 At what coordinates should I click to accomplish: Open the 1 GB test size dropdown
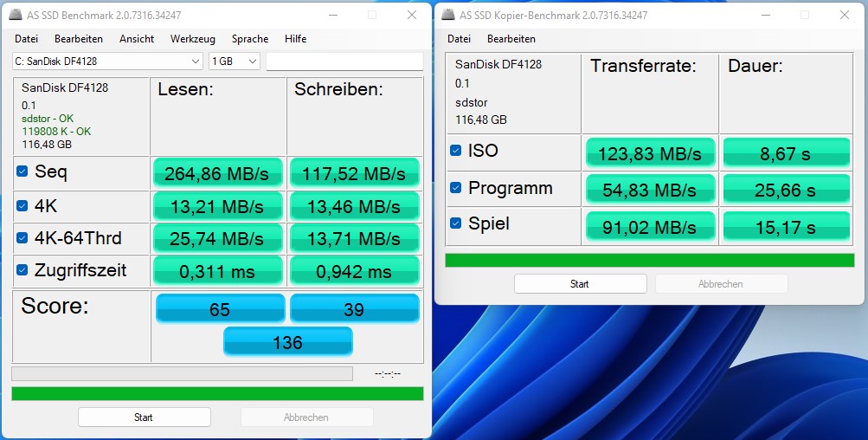[235, 61]
